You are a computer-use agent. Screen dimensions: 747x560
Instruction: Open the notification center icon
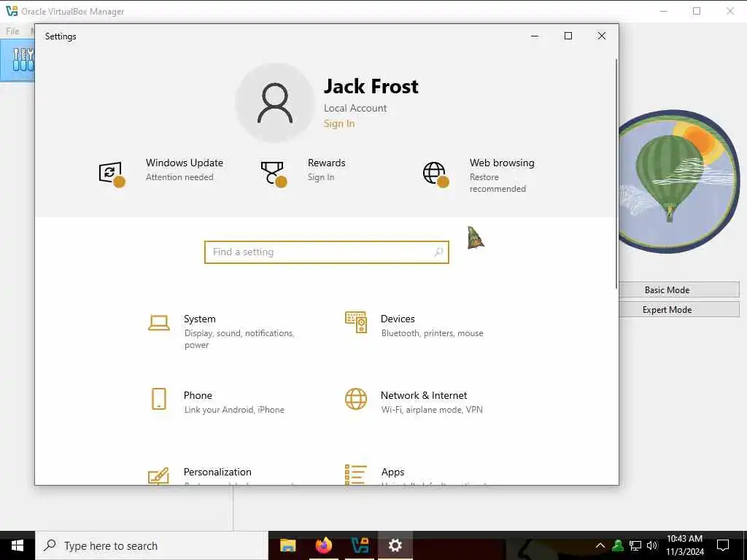723,545
